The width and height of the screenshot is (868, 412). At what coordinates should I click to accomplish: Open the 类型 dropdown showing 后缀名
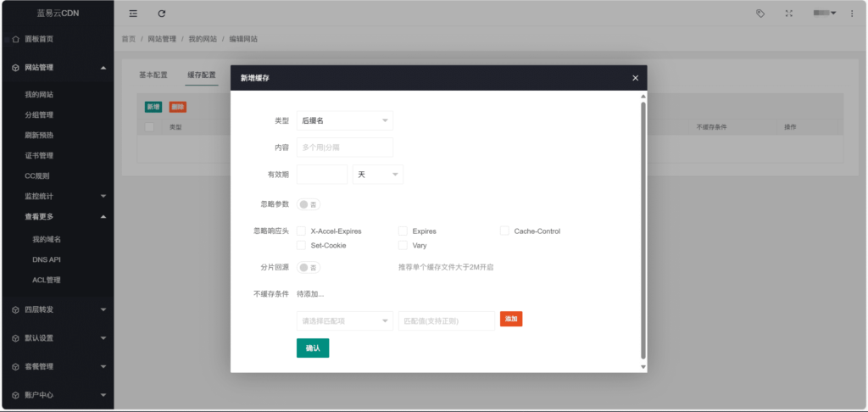(345, 120)
